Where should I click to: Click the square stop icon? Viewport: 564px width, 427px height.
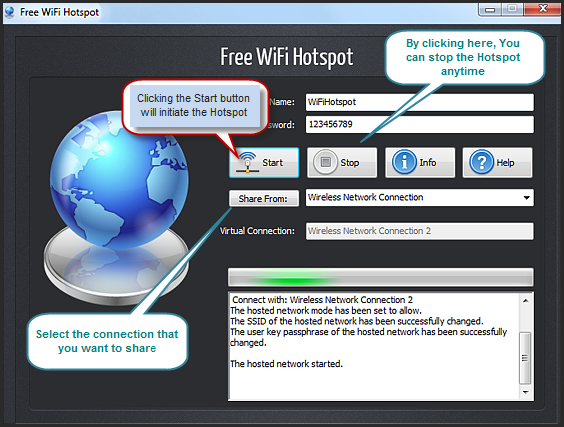tap(326, 162)
